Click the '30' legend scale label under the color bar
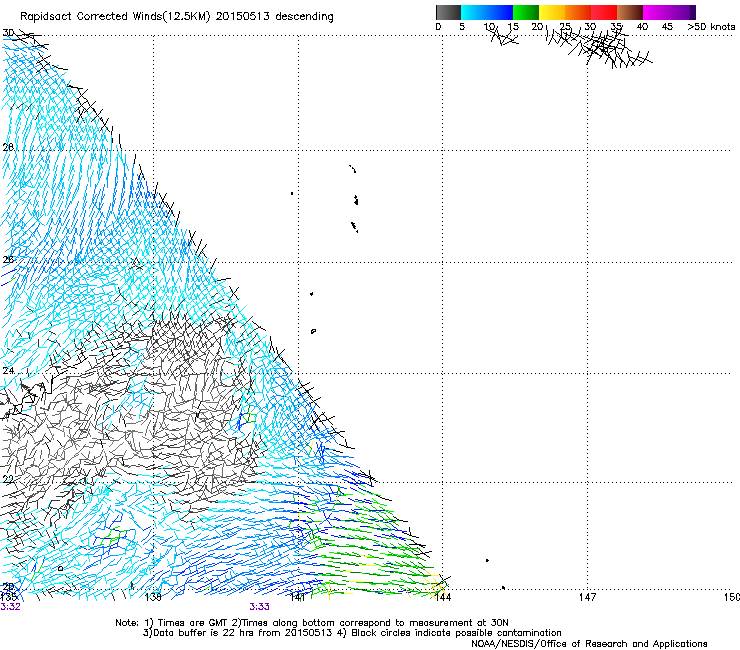Screen dimensions: 740x650 pos(590,26)
